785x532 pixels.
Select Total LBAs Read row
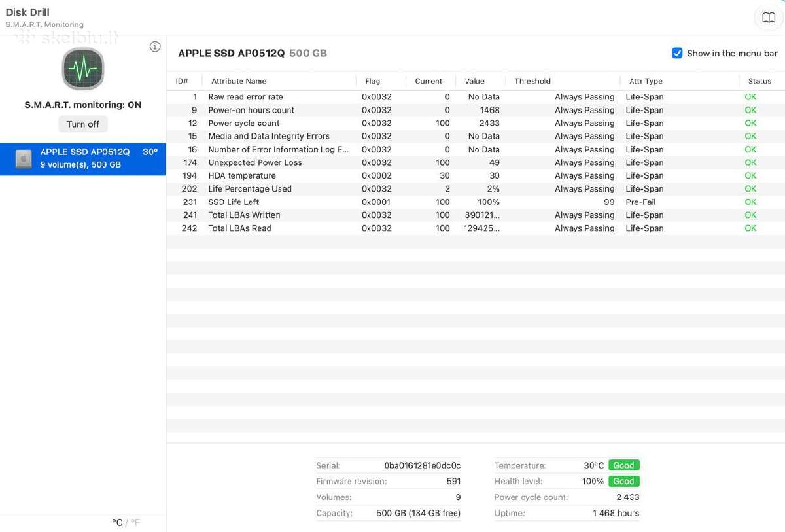click(x=476, y=228)
